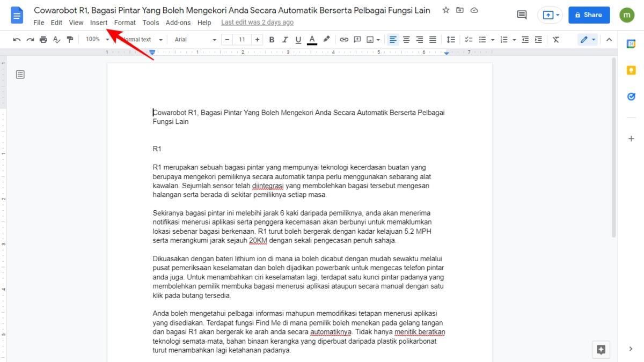The width and height of the screenshot is (644, 362).
Task: Click the Google Docs home icon
Action: click(x=17, y=16)
